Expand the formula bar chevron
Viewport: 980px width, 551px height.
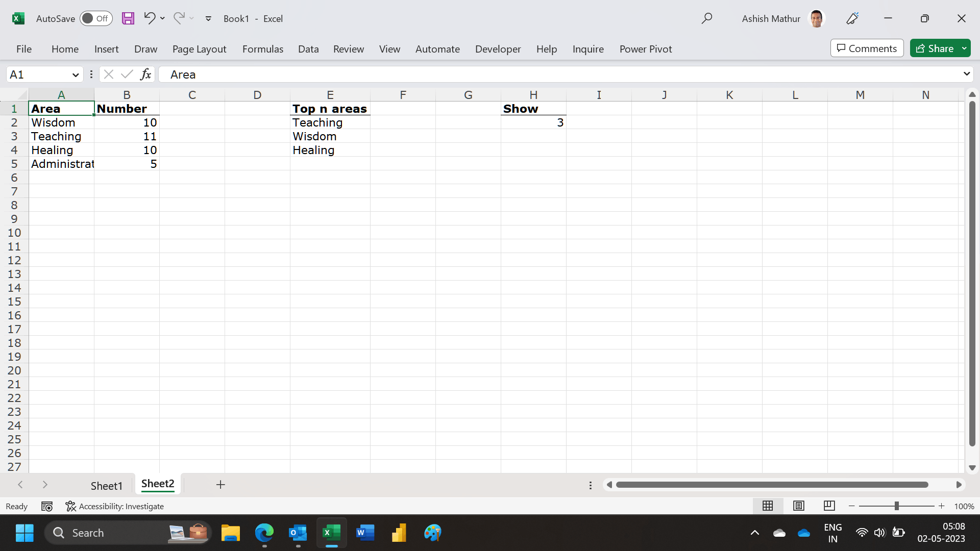click(966, 74)
